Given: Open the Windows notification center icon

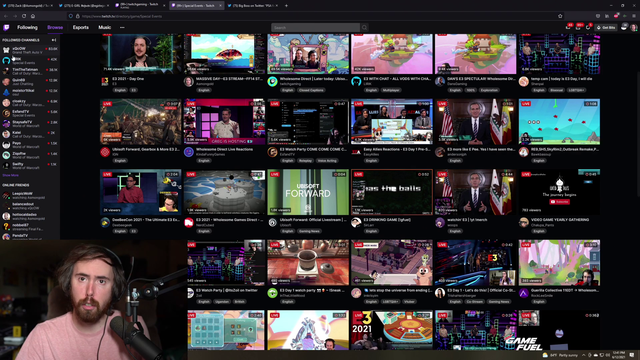Looking at the screenshot, I should pyautogui.click(x=632, y=355).
